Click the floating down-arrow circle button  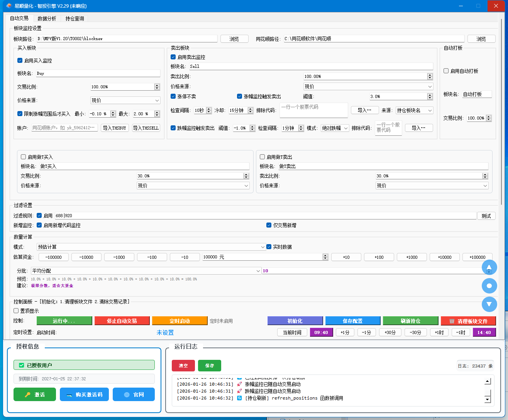click(x=489, y=304)
